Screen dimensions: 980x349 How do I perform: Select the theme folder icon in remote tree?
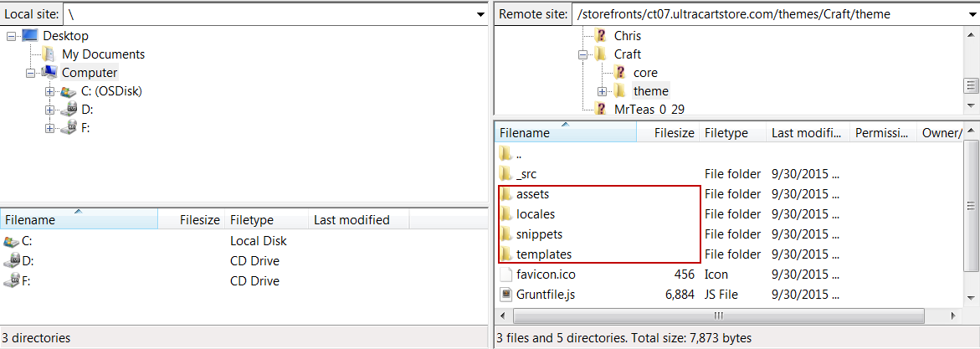coord(620,90)
